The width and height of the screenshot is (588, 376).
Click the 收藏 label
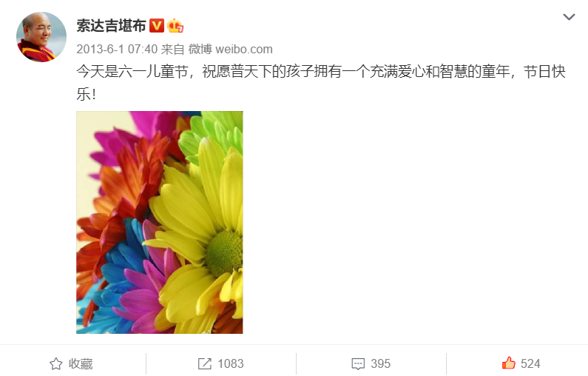pyautogui.click(x=81, y=363)
